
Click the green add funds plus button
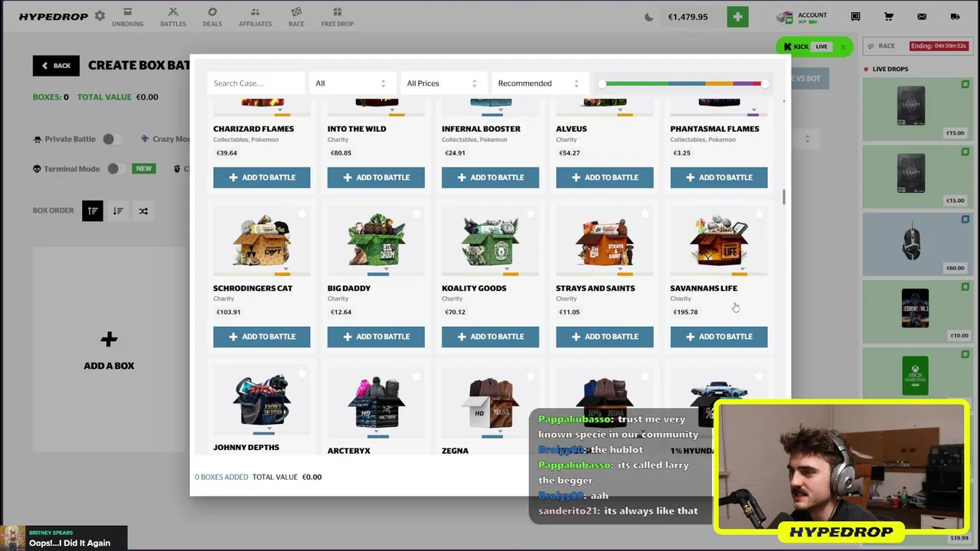click(738, 17)
